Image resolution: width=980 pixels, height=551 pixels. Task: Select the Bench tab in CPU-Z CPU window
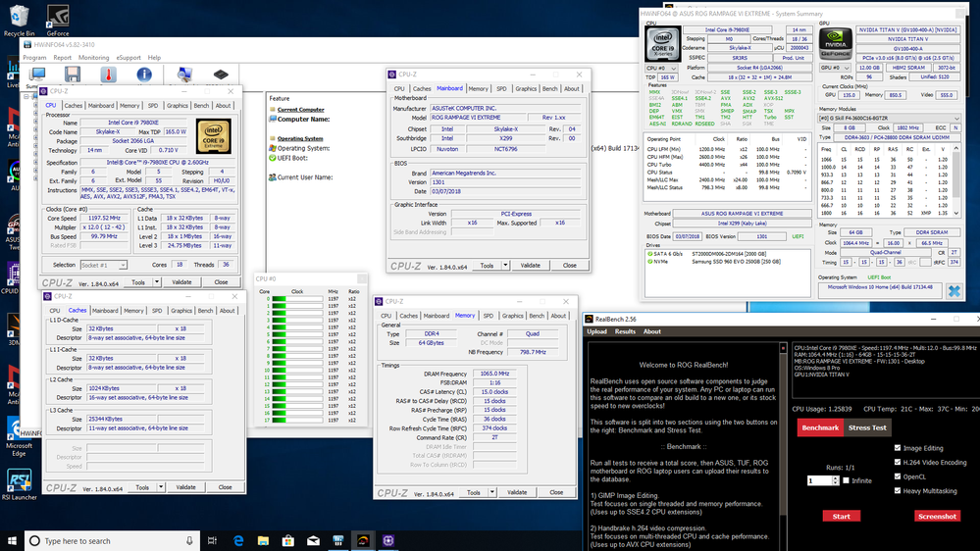(x=201, y=106)
